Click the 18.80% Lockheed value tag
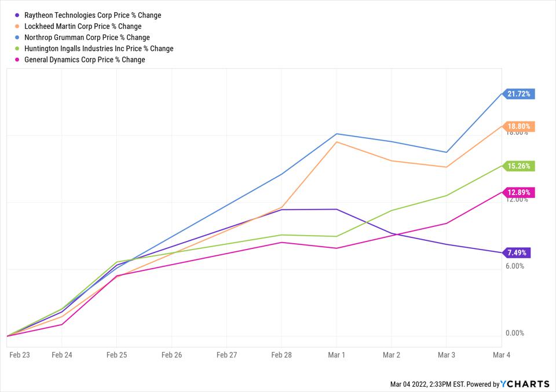This screenshot has height=392, width=556. [518, 126]
